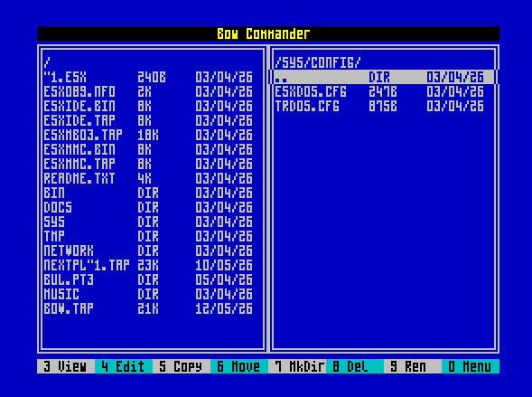The height and width of the screenshot is (397, 532).
Task: Select the ESXMMC.BIN file
Action: point(153,149)
